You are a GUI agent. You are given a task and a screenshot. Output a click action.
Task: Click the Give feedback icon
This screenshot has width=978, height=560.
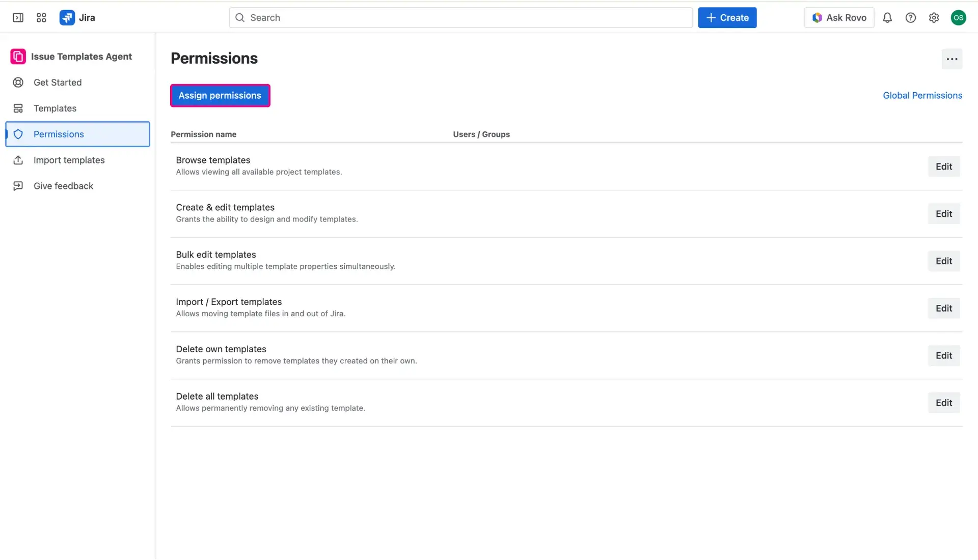18,186
